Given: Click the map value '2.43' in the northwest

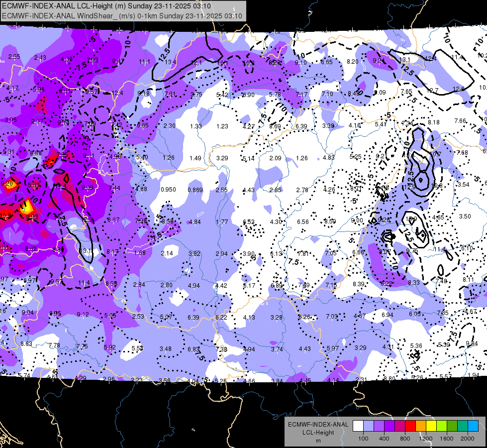Looking at the screenshot, I should [40, 58].
